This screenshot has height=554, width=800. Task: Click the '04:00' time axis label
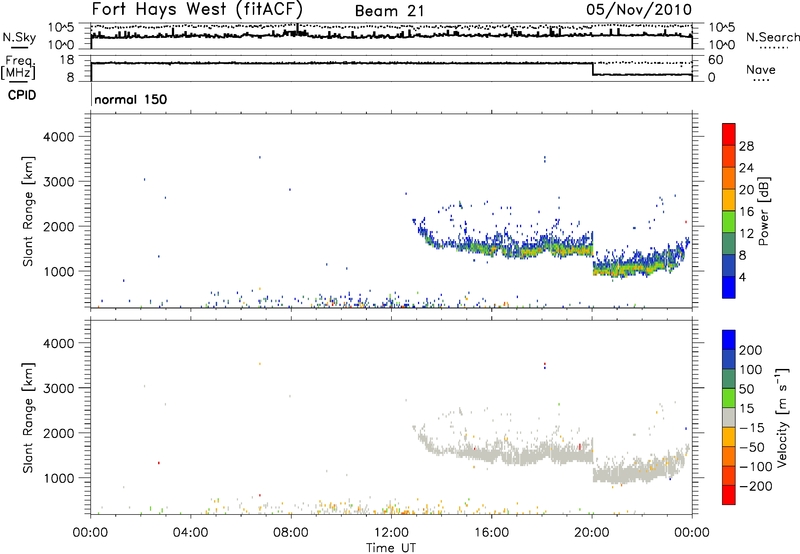tap(190, 533)
